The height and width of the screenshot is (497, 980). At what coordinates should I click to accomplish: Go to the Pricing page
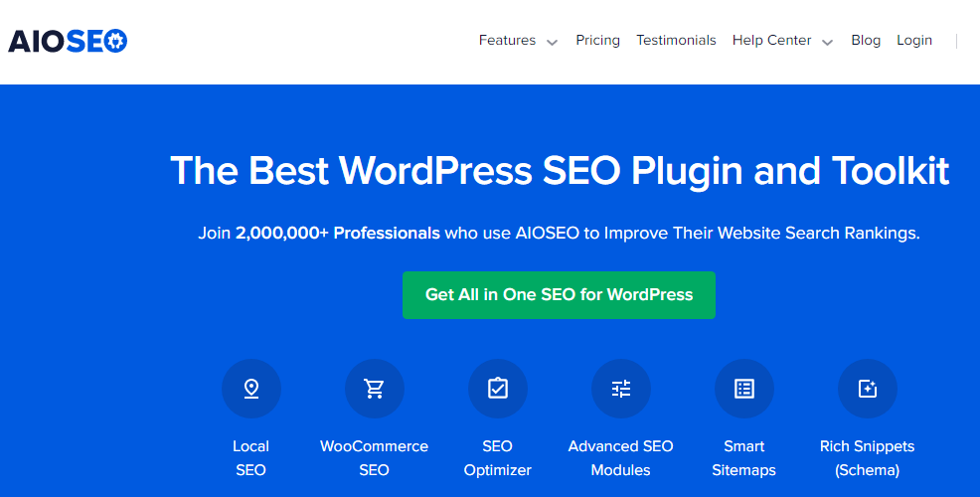[597, 40]
